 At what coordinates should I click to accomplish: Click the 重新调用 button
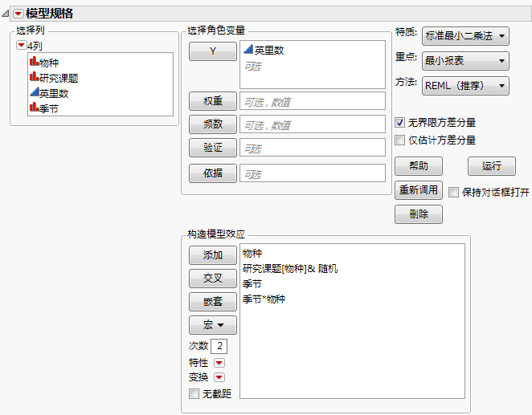coord(419,190)
